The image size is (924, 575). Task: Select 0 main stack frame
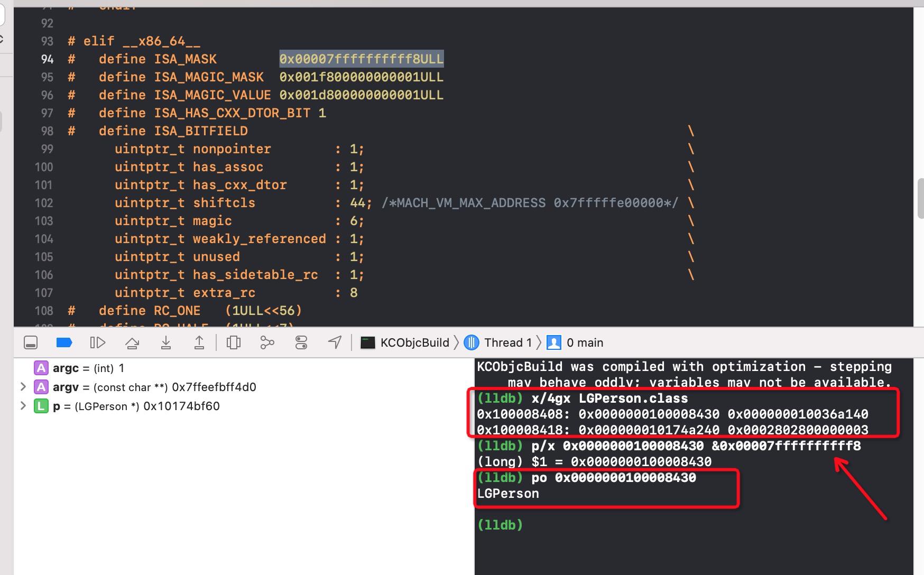[575, 342]
